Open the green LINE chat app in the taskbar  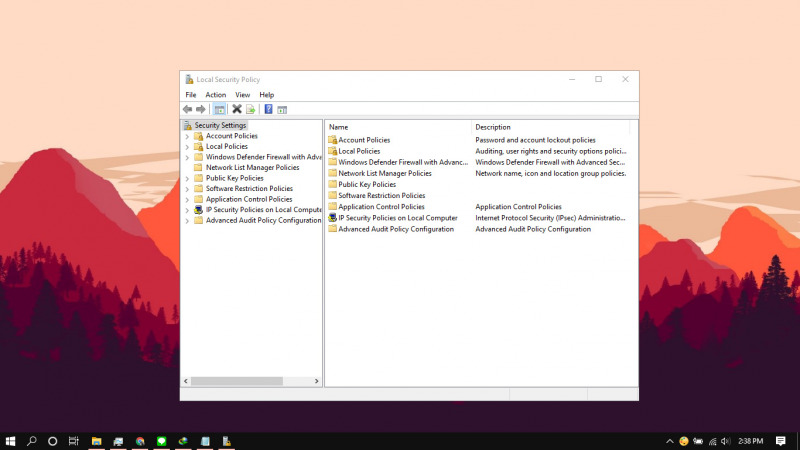162,441
